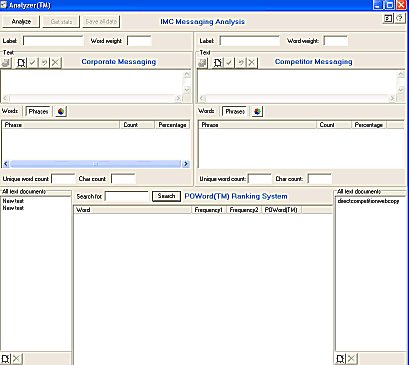Viewport: 409px width, 365px height.
Task: Click the Label field in Corporate Messaging panel
Action: [x=53, y=41]
